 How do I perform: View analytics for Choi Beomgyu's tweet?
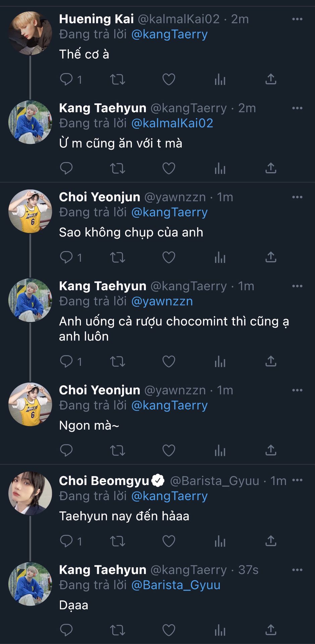[x=220, y=541]
